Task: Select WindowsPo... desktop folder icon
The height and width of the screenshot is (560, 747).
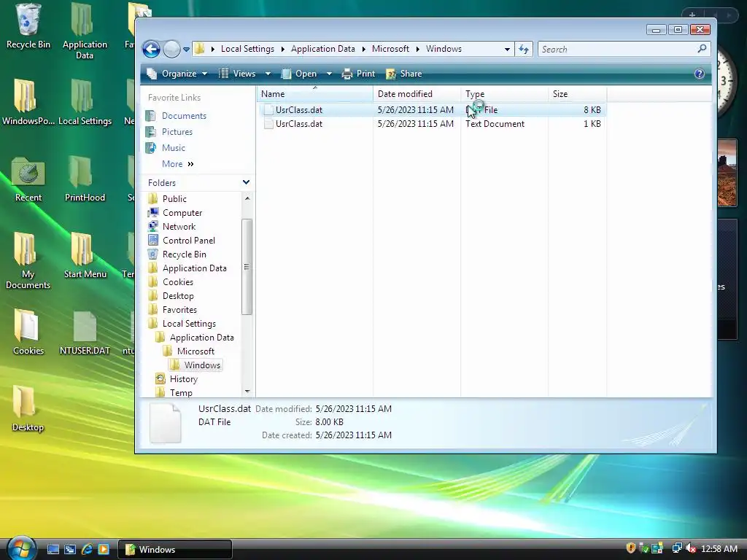Action: pyautogui.click(x=28, y=103)
